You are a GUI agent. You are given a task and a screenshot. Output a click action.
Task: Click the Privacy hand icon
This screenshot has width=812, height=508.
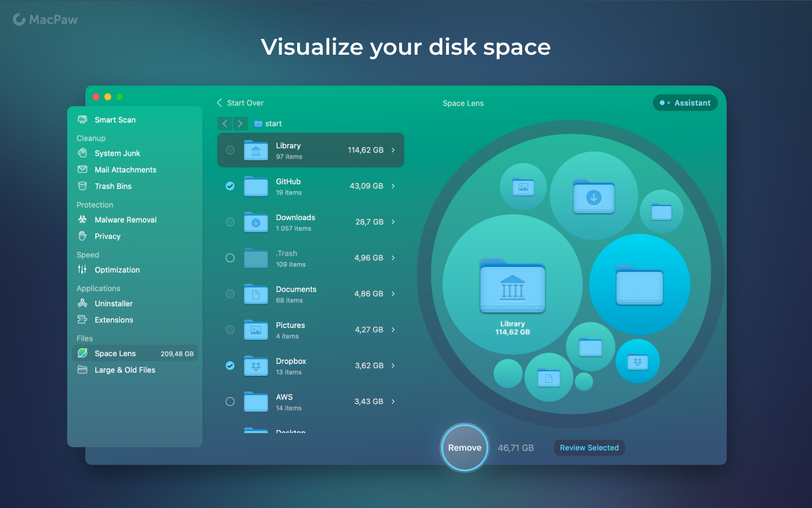coord(82,236)
